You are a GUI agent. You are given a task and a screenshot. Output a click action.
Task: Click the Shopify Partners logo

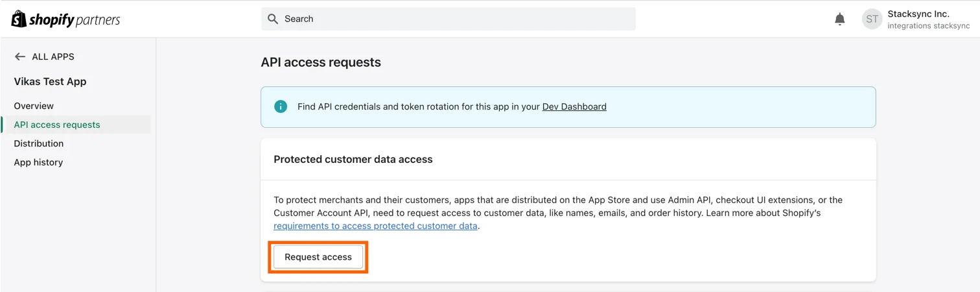65,19
